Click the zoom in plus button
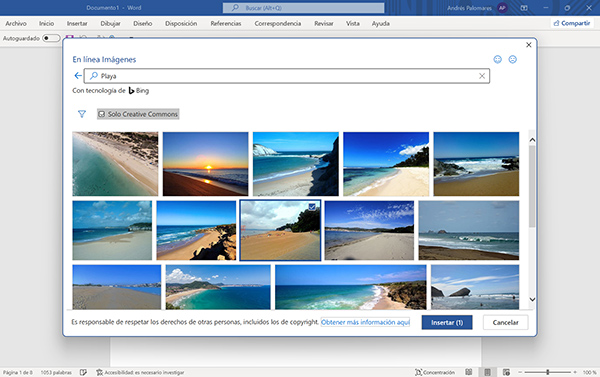This screenshot has width=600, height=377. (x=575, y=372)
